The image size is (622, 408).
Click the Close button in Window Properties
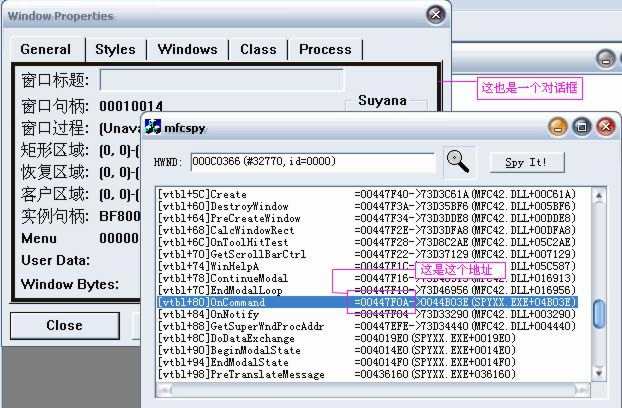pos(64,325)
